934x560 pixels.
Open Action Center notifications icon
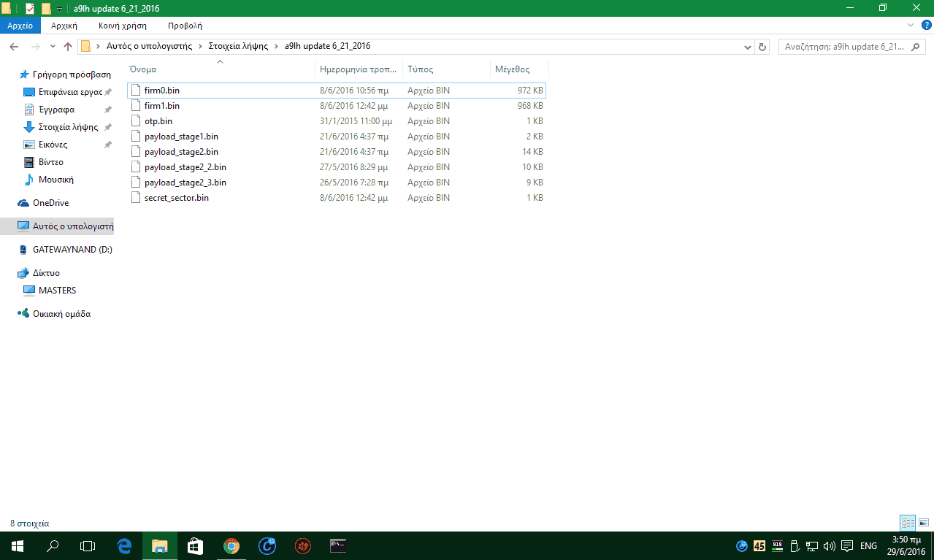click(x=846, y=545)
